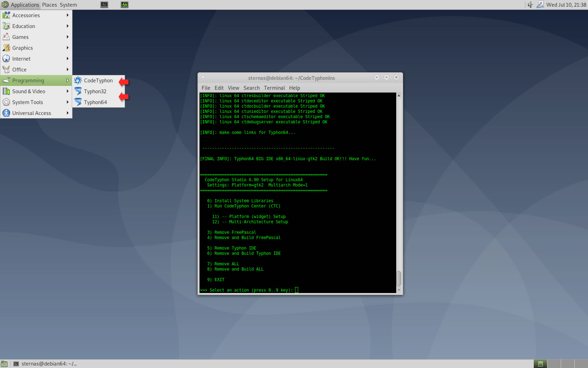Click the network status icon in panel
Image resolution: width=588 pixels, height=368 pixels.
(540, 5)
